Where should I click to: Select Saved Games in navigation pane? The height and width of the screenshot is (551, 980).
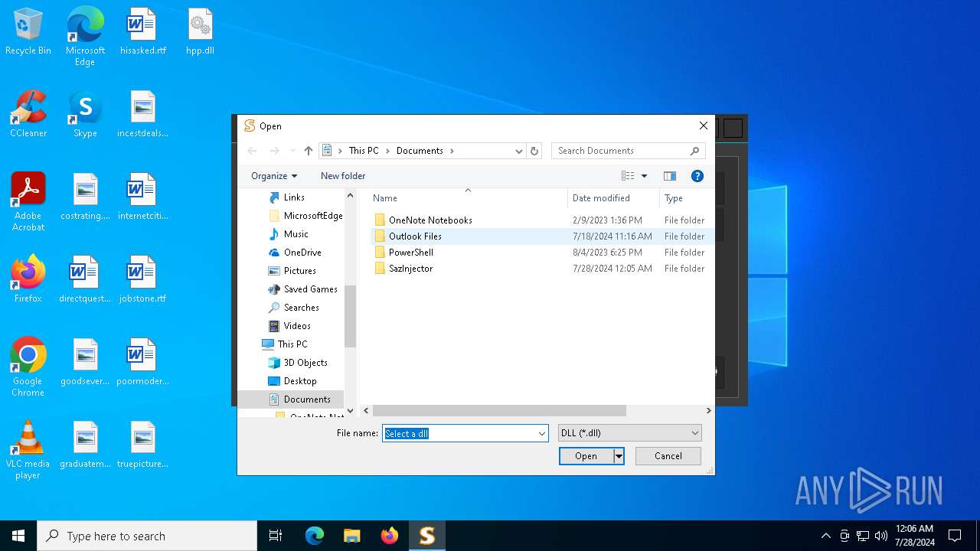310,289
